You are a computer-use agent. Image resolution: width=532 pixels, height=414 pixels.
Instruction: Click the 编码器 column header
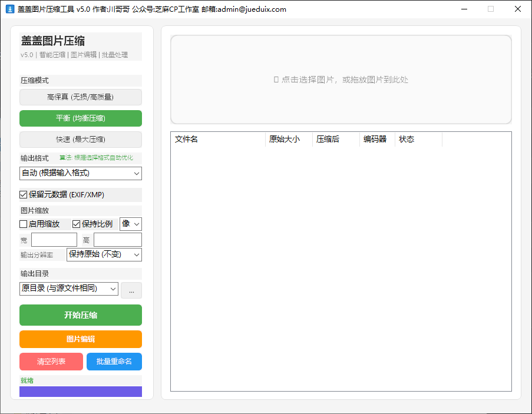click(x=377, y=140)
